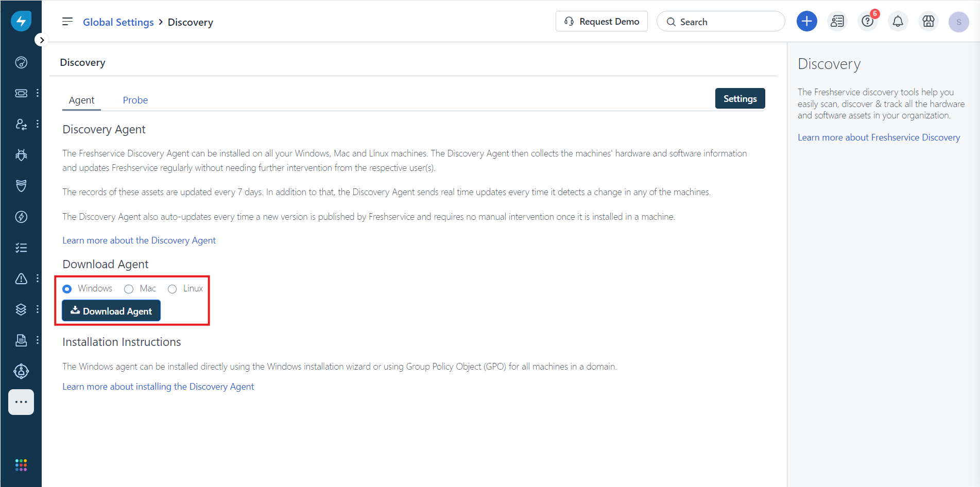Open Learn more about Freshservice Discovery link
The height and width of the screenshot is (487, 980).
tap(879, 137)
